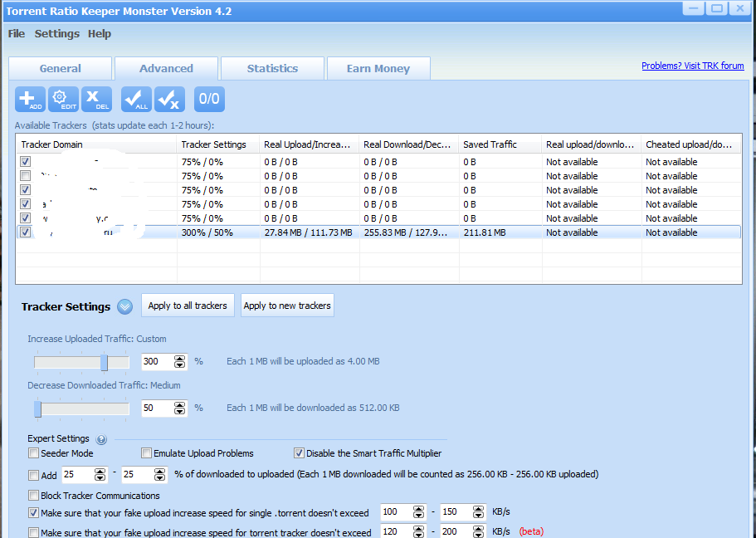Enable Emulate Upload Problems checkbox

coord(146,453)
